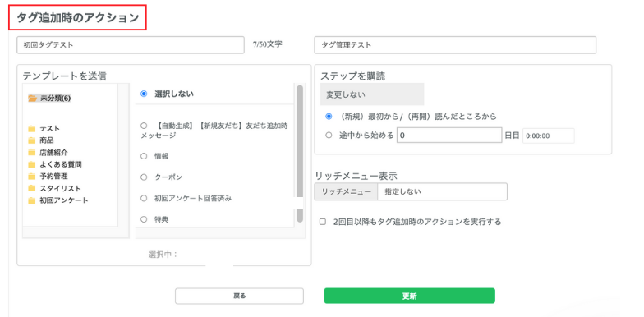Screen dimensions: 644x317
Task: Click the 日目 day number field
Action: point(449,135)
